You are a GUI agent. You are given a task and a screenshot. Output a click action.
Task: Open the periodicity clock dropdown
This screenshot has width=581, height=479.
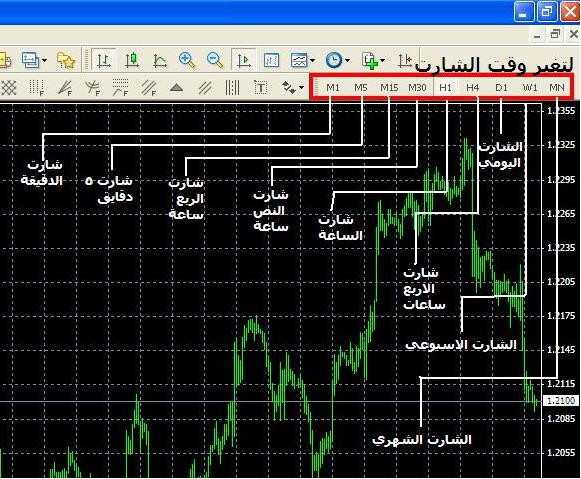point(337,60)
